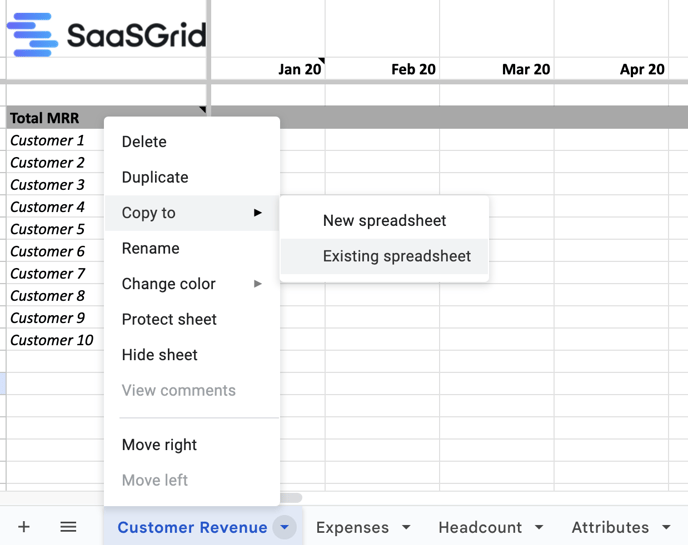Click the add sheet plus icon
Screen dimensions: 688x545
24,527
